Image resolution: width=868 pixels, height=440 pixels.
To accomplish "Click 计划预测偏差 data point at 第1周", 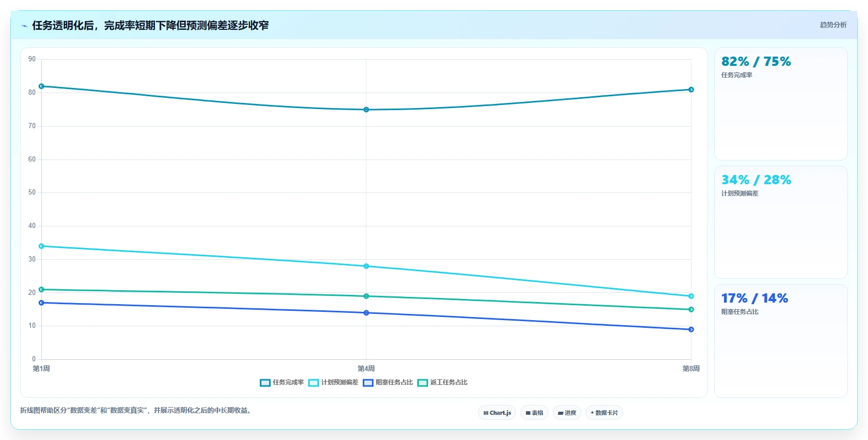I will pyautogui.click(x=42, y=246).
